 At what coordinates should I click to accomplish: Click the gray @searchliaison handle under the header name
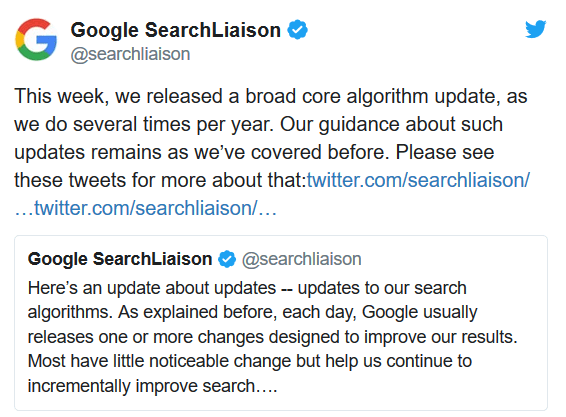[130, 54]
